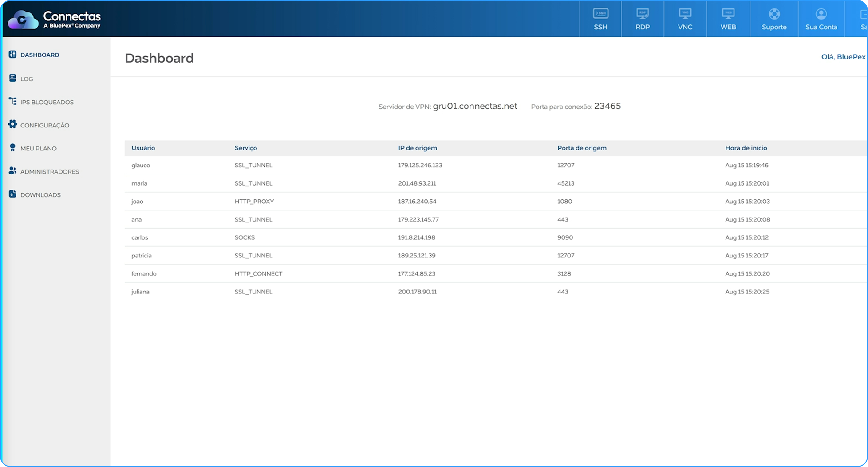Screen dimensions: 868x467
Task: Open ADMINISTRADORES menu item
Action: [x=50, y=171]
